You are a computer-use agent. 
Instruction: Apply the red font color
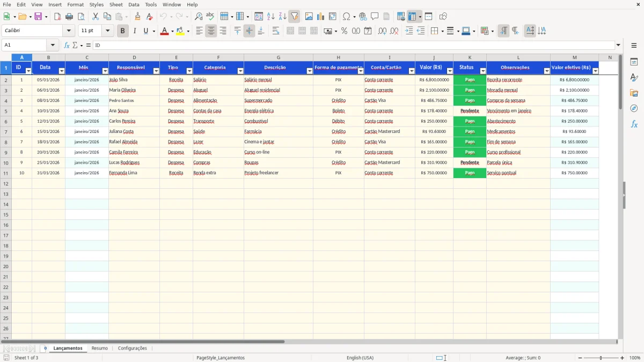[x=164, y=31]
